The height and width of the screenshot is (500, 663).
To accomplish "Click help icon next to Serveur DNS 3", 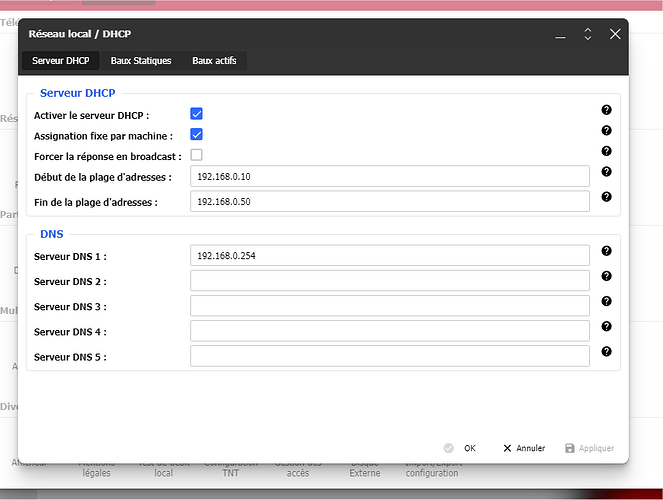I will [606, 301].
